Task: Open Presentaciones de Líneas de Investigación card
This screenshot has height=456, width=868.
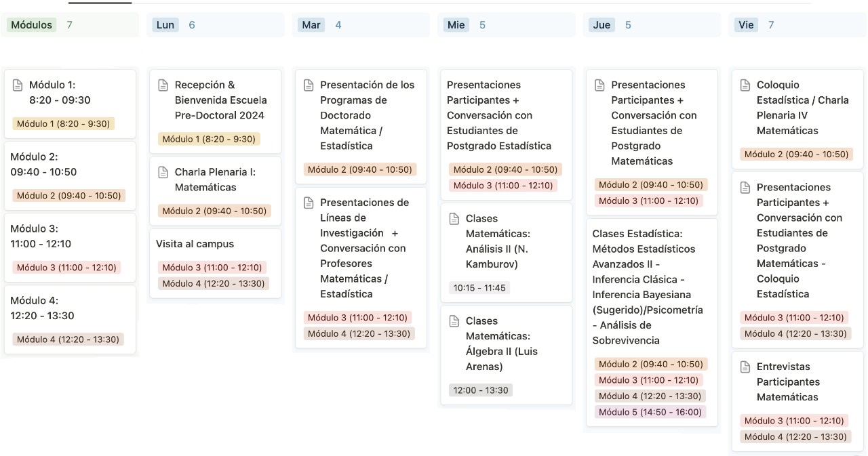Action: click(361, 268)
